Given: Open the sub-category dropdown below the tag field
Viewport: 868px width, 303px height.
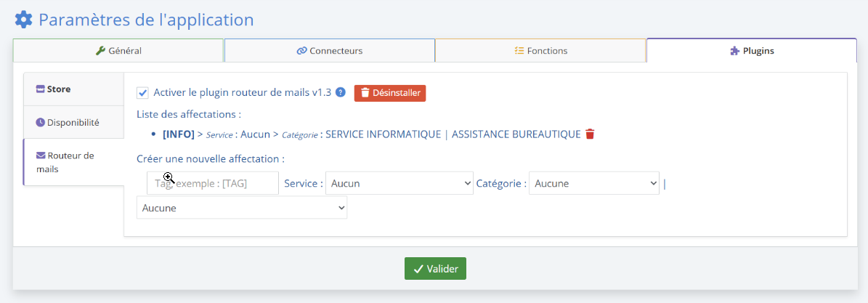Looking at the screenshot, I should click(241, 208).
